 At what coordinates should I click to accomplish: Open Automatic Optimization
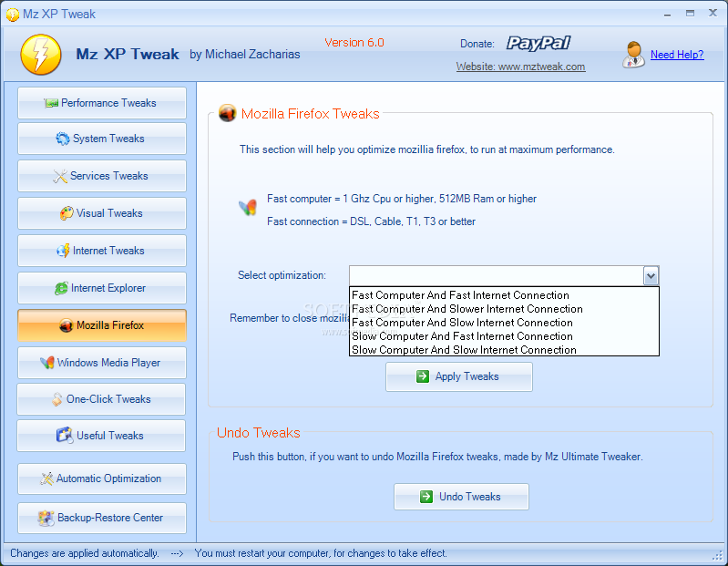pyautogui.click(x=102, y=479)
